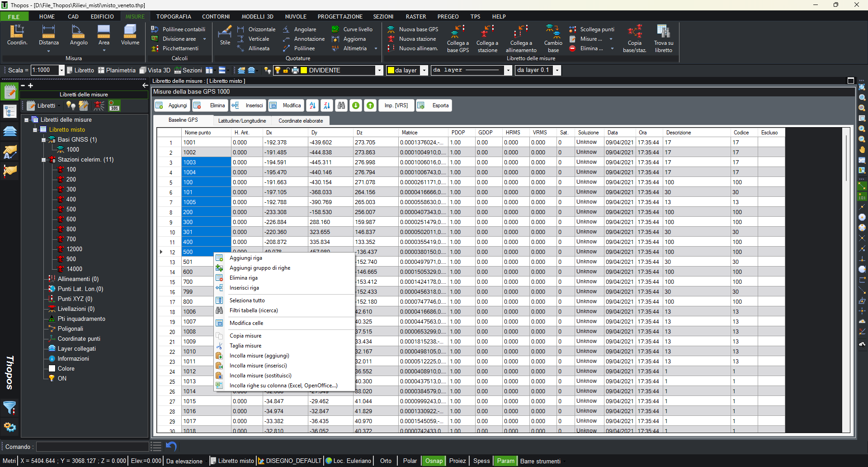Open the Stile quotature tool
The height and width of the screenshot is (467, 868).
pos(225,35)
